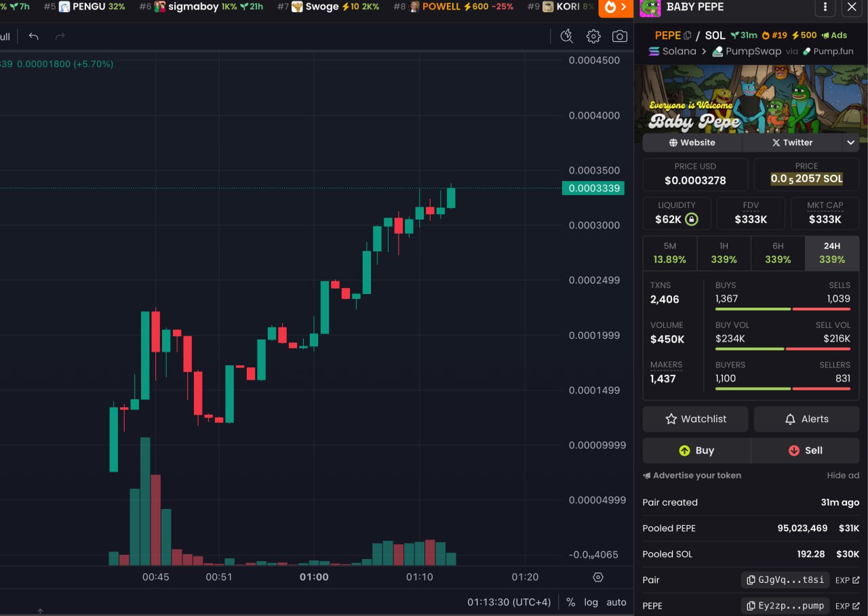Click the Pooled PEPE 95,023,469 value
This screenshot has width=868, height=616.
pyautogui.click(x=802, y=529)
